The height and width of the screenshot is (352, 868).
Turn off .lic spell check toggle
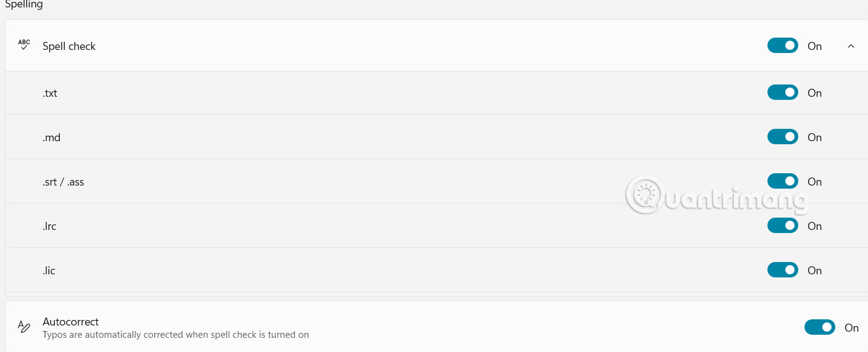tap(782, 270)
